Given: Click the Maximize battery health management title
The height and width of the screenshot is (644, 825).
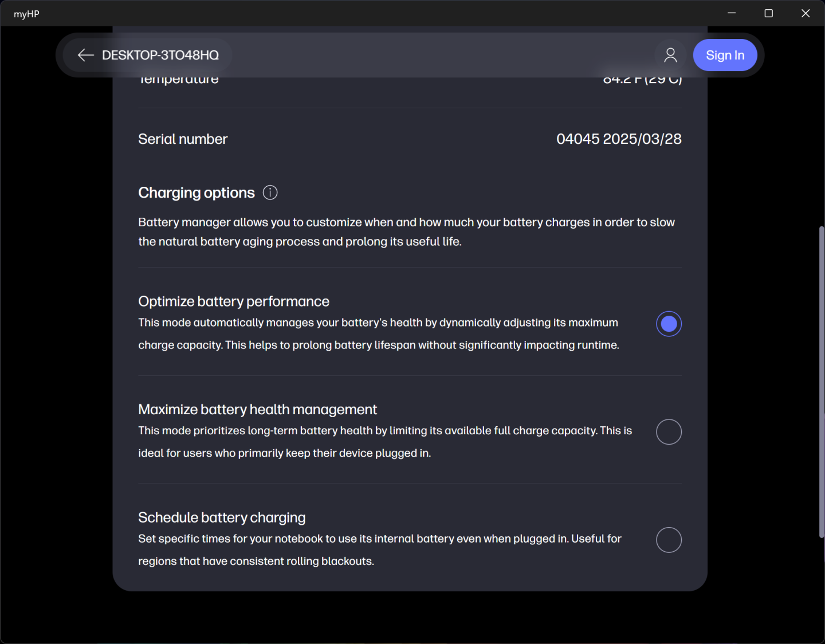Looking at the screenshot, I should [257, 410].
